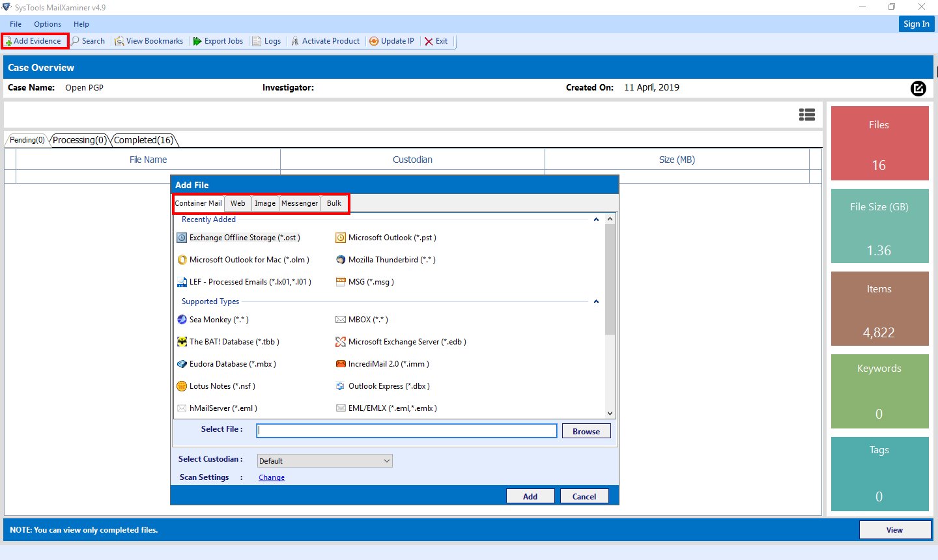Select EML/EMLX file type
This screenshot has width=938, height=560.
pyautogui.click(x=386, y=408)
